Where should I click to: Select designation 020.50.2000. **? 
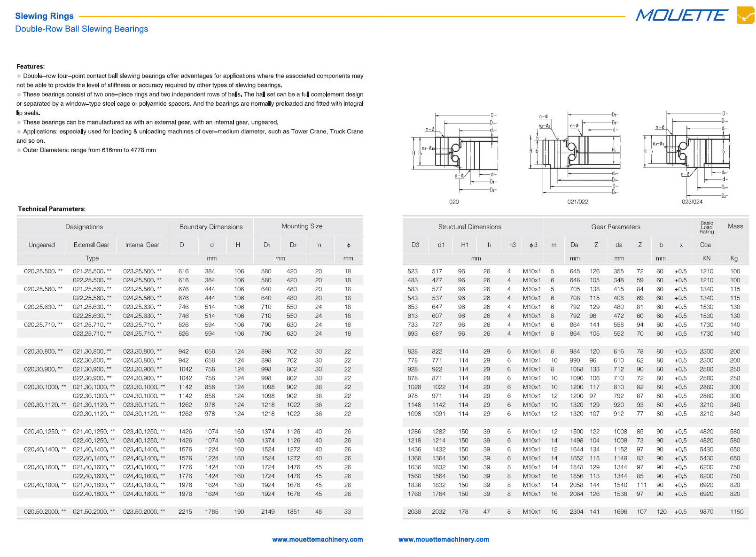click(x=45, y=512)
